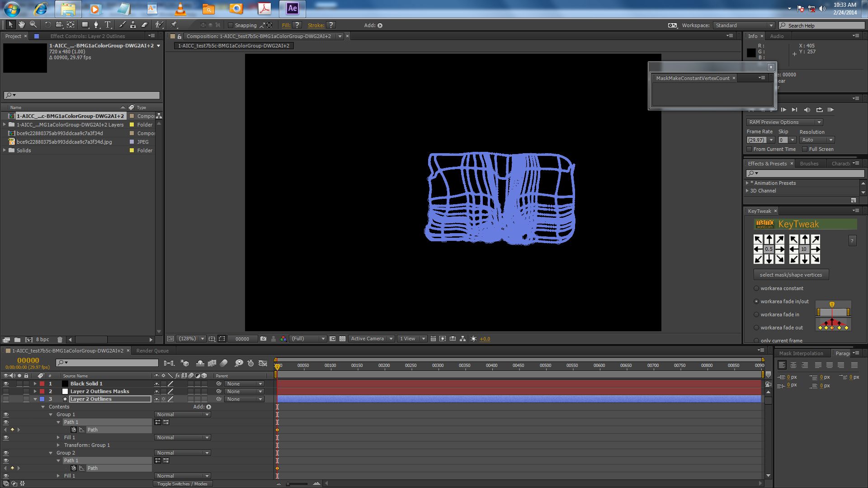
Task: Select the Puppet Pin tool
Action: 175,25
